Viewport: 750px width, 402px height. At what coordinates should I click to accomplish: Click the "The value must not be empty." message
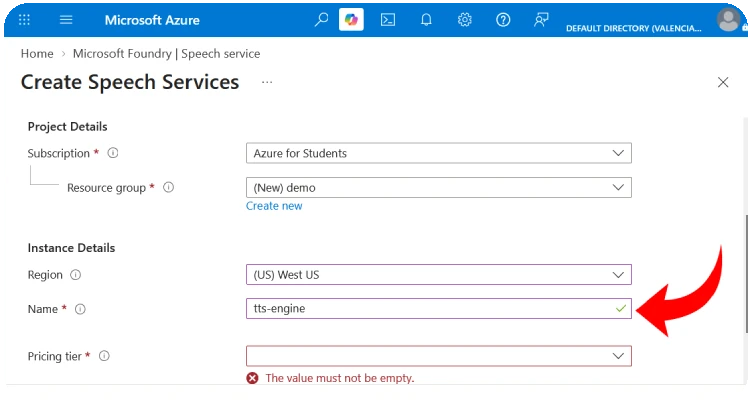coord(340,378)
